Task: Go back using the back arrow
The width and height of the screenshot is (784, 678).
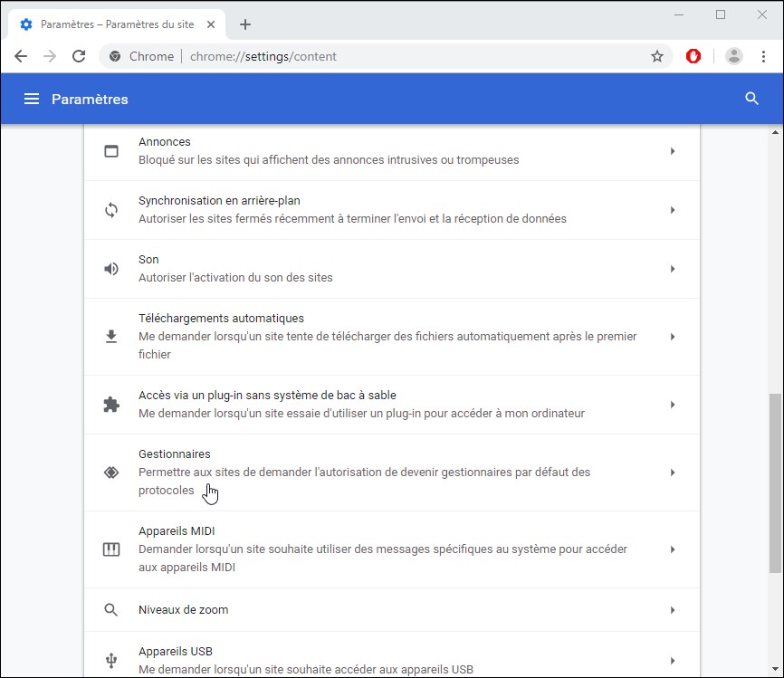Action: pyautogui.click(x=21, y=56)
